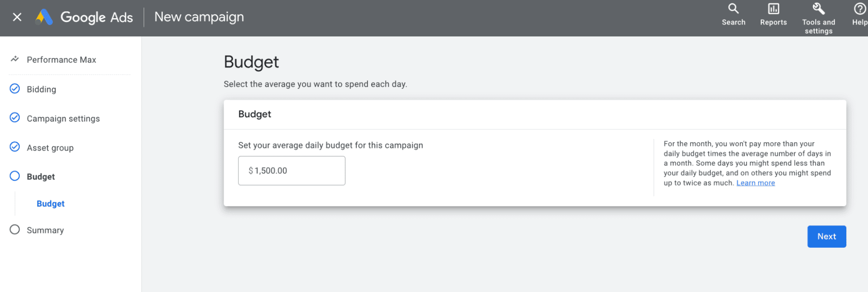Go to the Campaign settings step
The height and width of the screenshot is (292, 868).
pos(63,118)
